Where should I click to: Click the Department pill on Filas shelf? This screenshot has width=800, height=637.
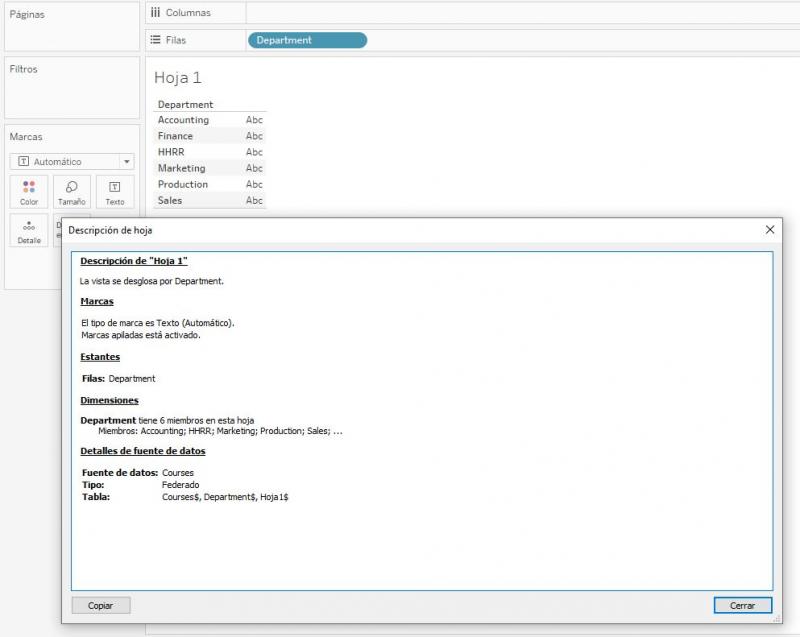tap(307, 40)
